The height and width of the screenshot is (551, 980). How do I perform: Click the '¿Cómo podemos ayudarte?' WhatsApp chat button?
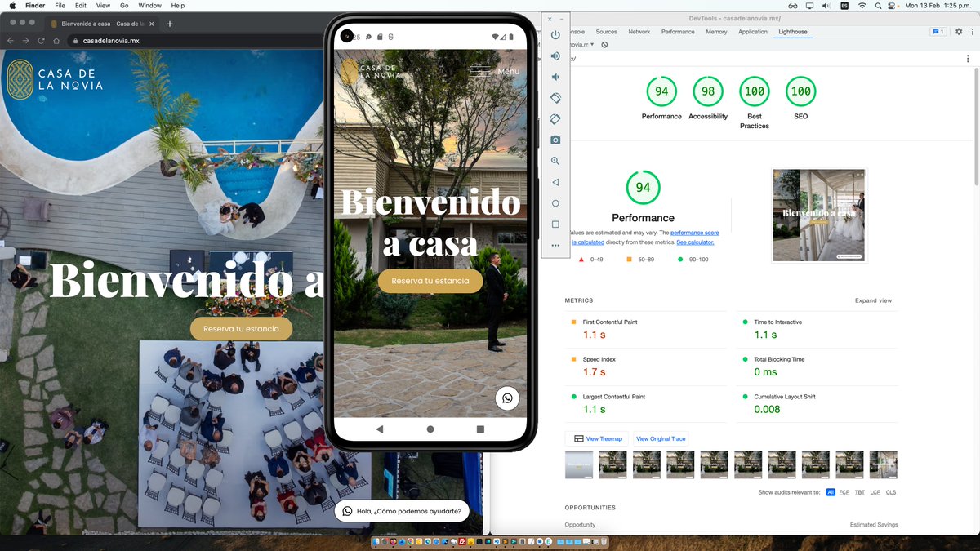click(x=402, y=512)
